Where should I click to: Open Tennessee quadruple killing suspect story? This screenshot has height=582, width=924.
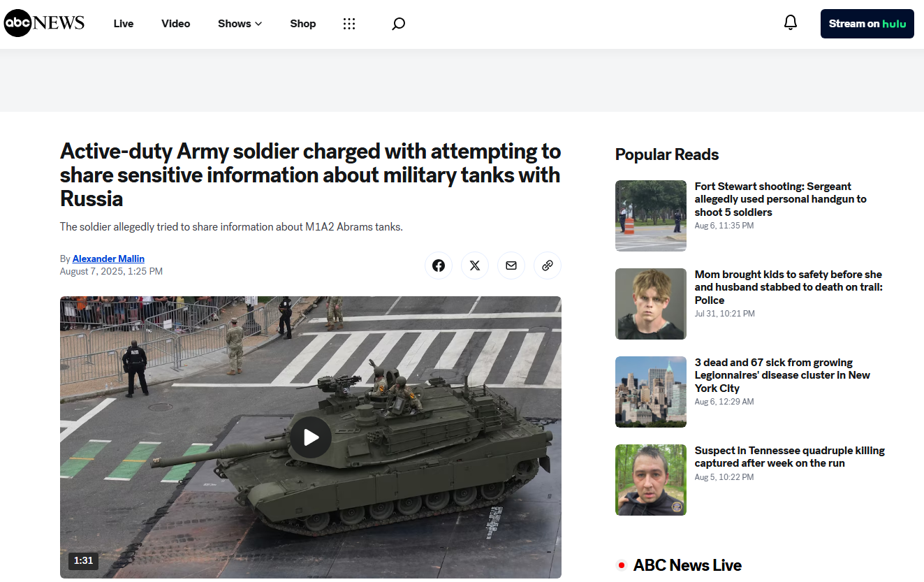(790, 457)
